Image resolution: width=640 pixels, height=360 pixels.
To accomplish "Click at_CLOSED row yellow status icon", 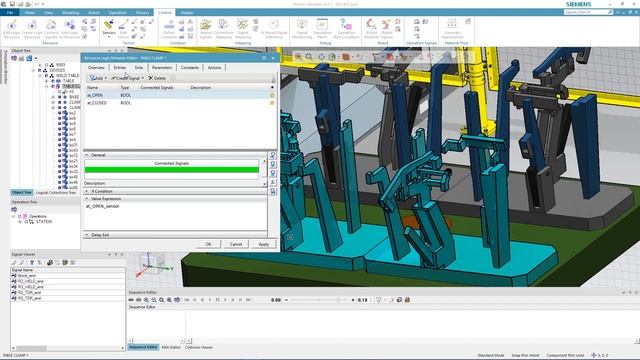I will pos(272,103).
